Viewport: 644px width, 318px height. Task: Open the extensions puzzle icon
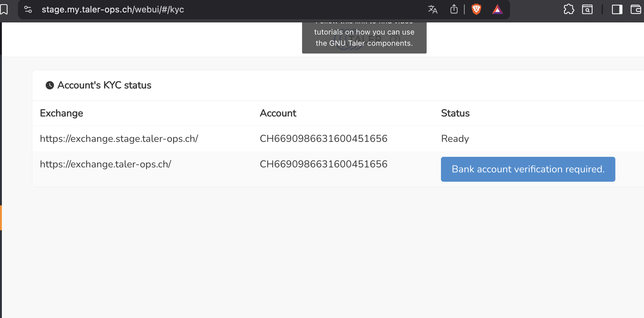coord(569,9)
